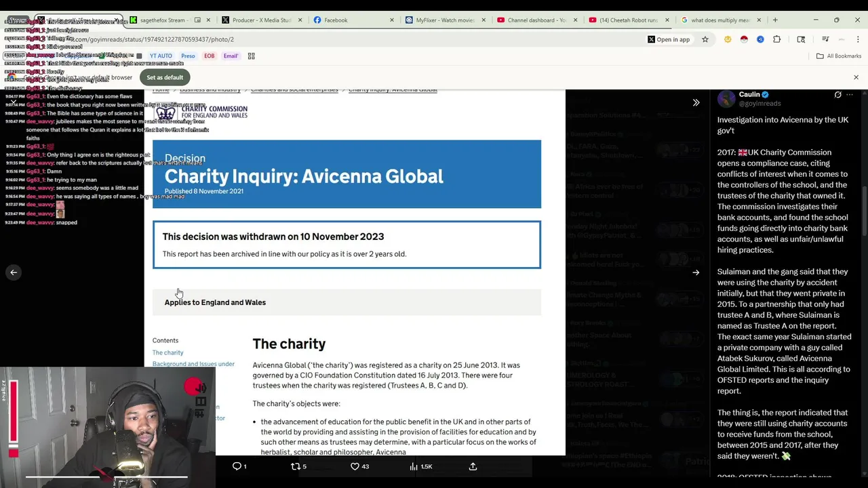The height and width of the screenshot is (488, 868).
Task: Like the post using the heart icon
Action: [x=354, y=466]
